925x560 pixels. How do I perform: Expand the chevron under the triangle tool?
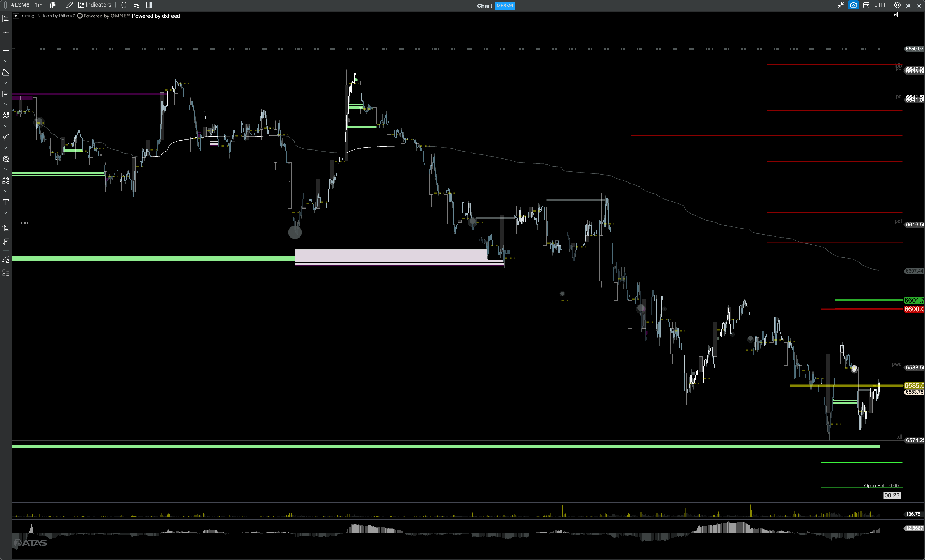[x=6, y=82]
